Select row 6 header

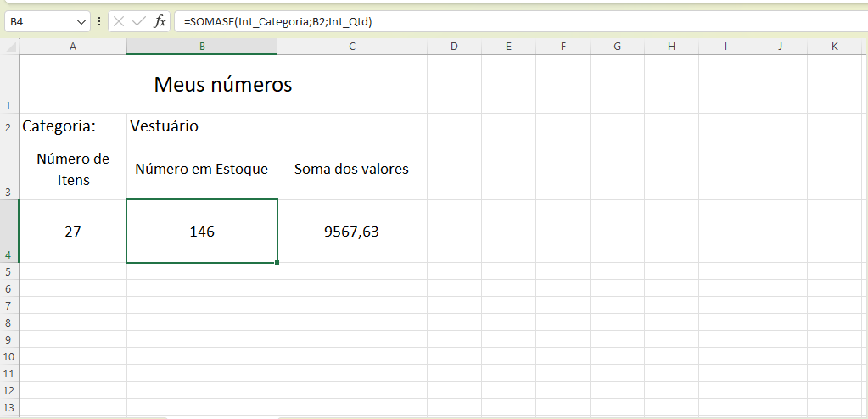pyautogui.click(x=9, y=288)
